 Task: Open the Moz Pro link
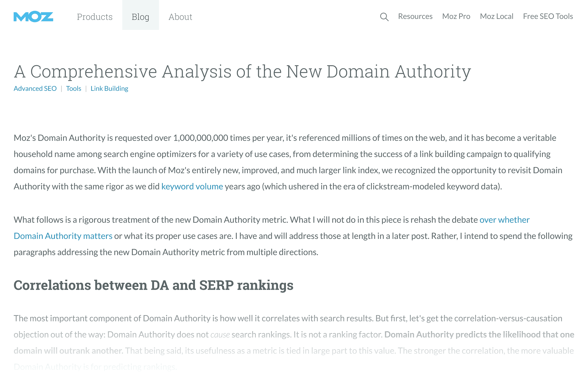[x=456, y=16]
